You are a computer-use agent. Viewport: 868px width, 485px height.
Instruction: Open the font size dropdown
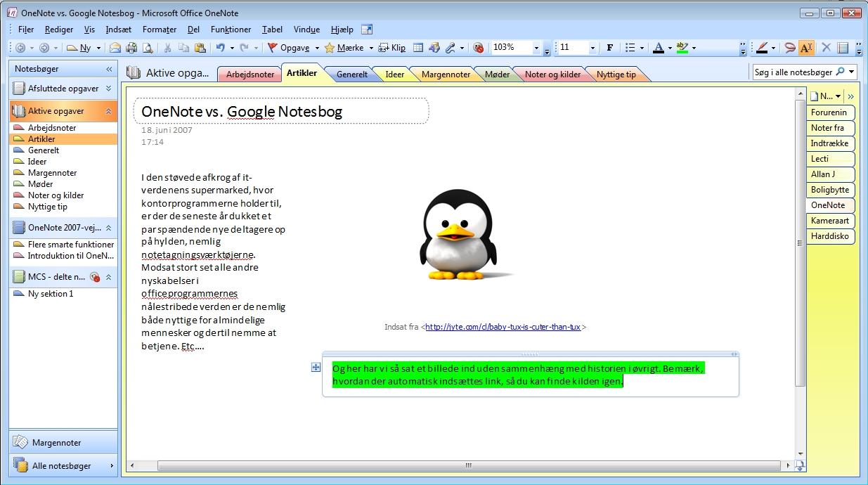[x=592, y=48]
